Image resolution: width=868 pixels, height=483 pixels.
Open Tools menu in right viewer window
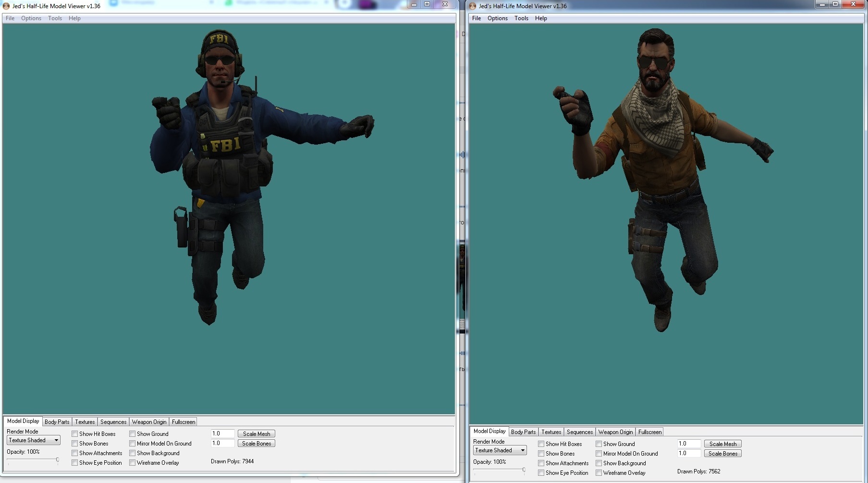(521, 18)
